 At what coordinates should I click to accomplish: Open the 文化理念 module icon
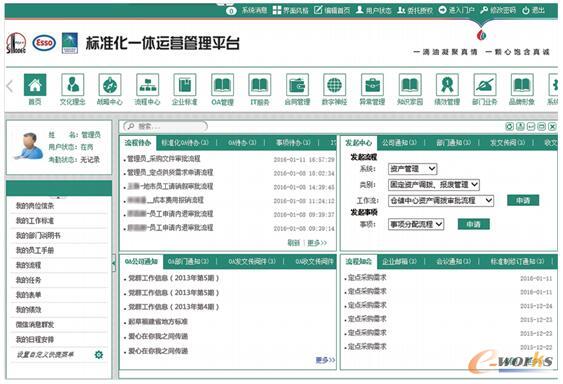point(73,85)
